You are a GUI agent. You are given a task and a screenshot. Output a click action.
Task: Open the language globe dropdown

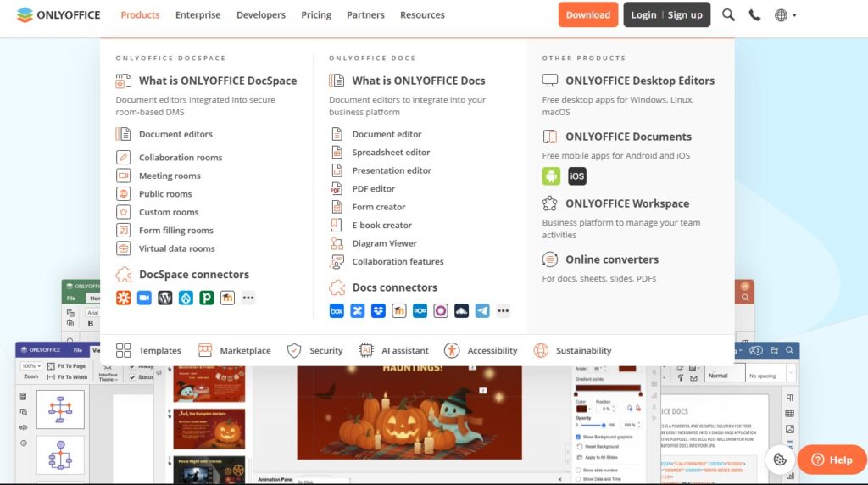(x=785, y=15)
